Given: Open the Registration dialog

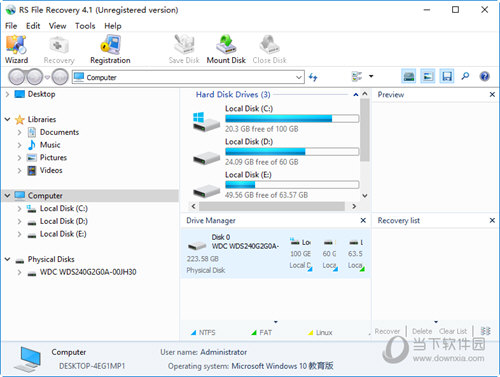Looking at the screenshot, I should pos(110,50).
